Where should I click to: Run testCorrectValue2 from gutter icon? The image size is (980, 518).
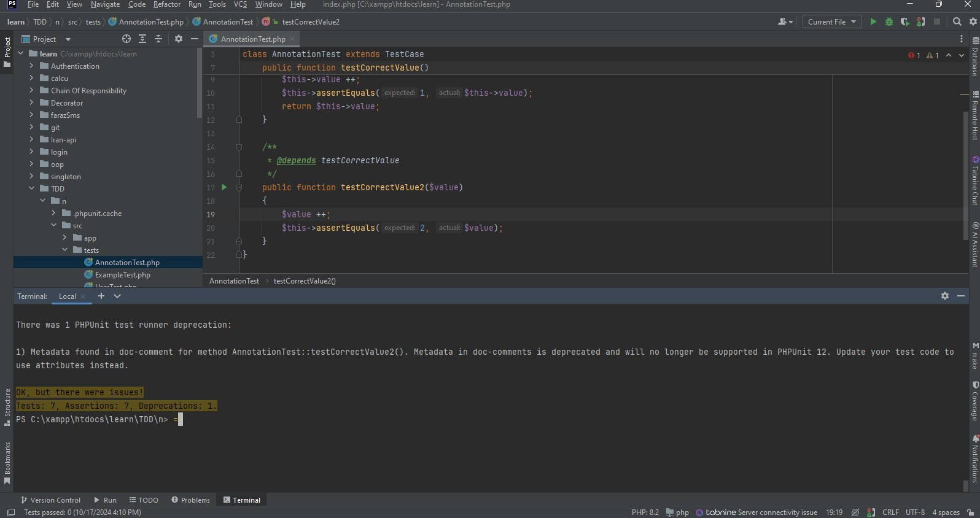224,187
